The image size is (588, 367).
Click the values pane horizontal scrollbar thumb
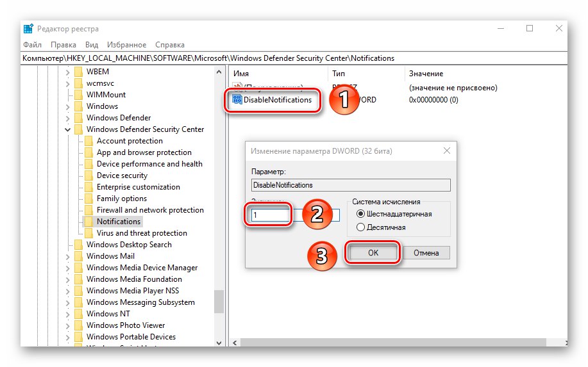click(393, 343)
